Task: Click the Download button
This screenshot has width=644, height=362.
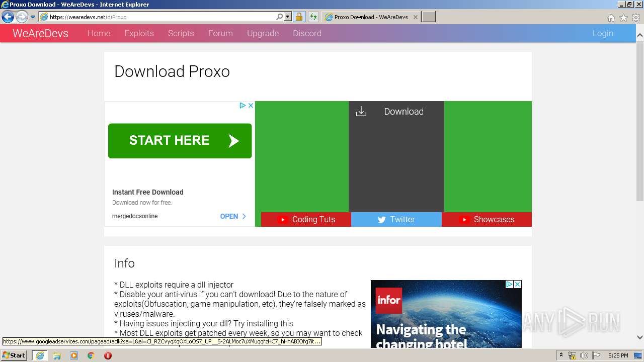Action: click(x=396, y=156)
